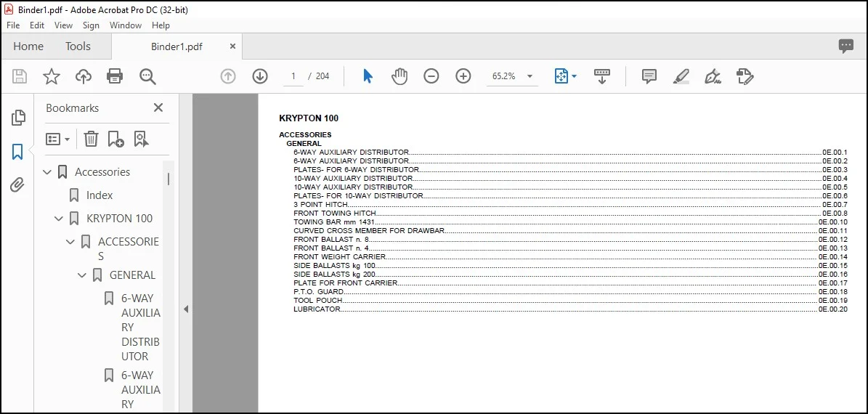This screenshot has width=868, height=414.
Task: Open CURVED CROSS MEMBER FOR DRAWBAR entry
Action: (x=570, y=231)
